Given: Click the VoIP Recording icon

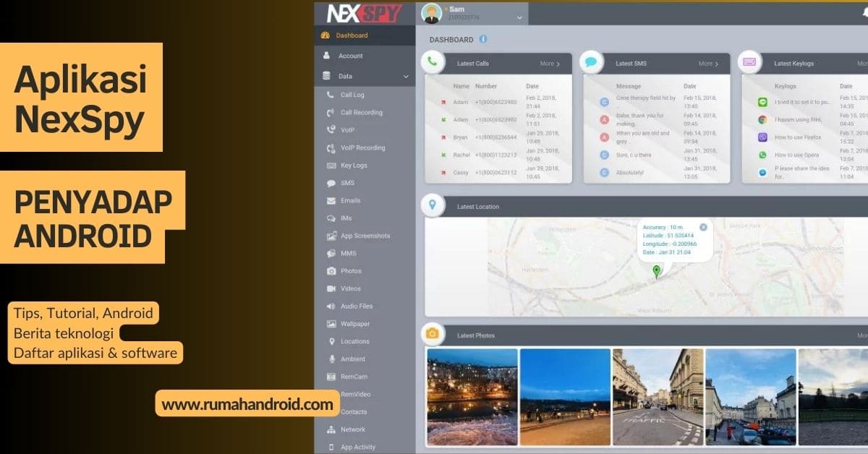Looking at the screenshot, I should tap(331, 147).
